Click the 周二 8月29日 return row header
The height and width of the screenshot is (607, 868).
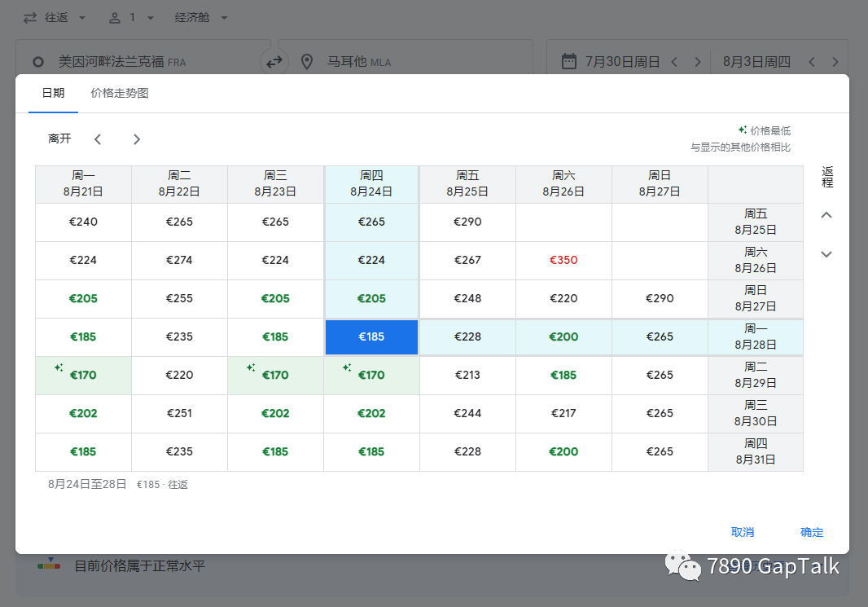pos(755,376)
